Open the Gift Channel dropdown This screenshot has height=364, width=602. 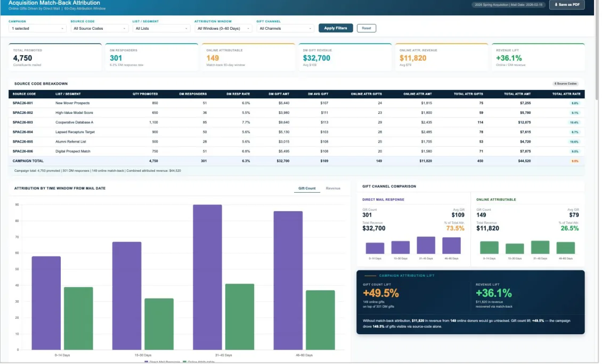click(x=285, y=28)
